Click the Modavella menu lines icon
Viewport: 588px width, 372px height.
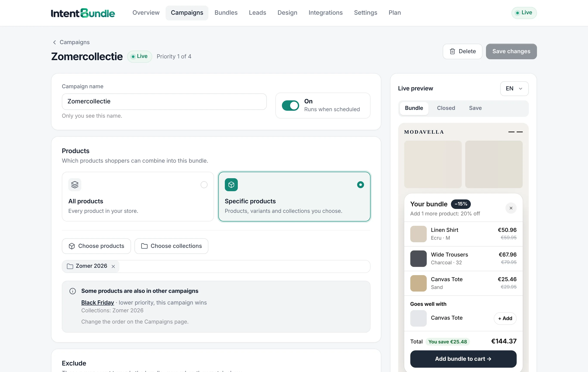pos(516,132)
